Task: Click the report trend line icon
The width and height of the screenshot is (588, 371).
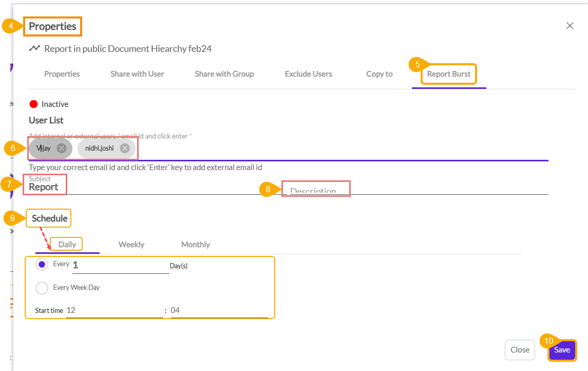Action: (x=34, y=49)
